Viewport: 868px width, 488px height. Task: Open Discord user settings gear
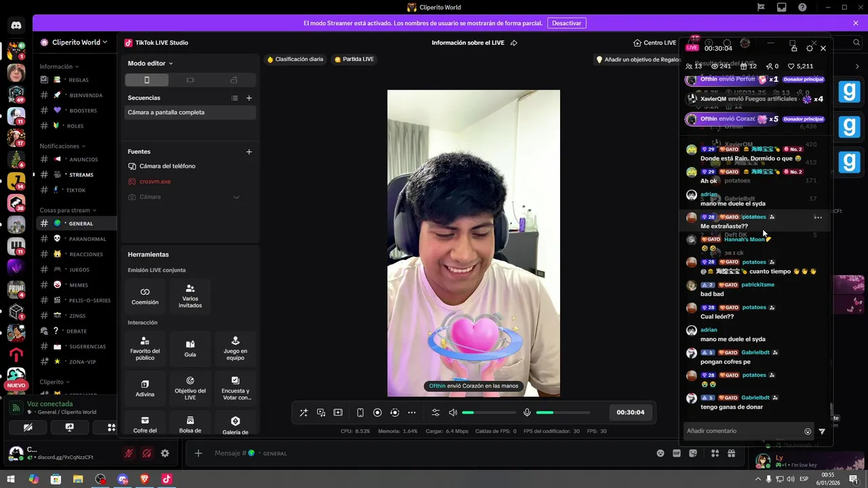click(165, 453)
